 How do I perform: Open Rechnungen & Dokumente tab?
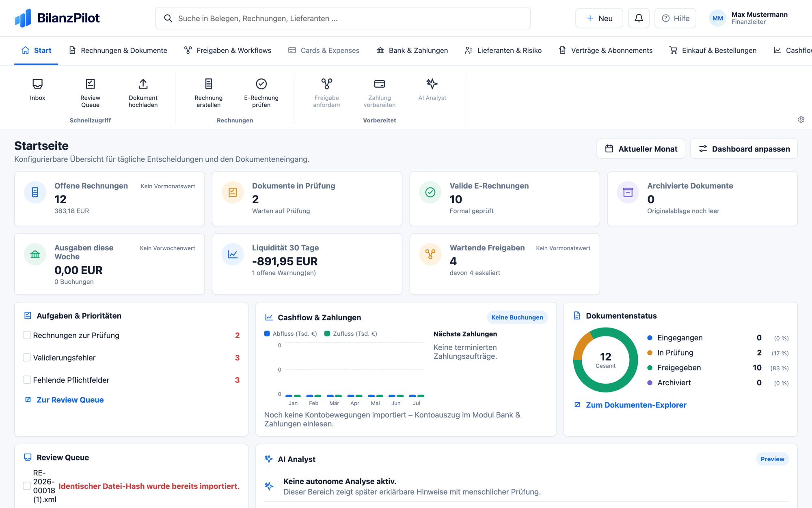pos(118,50)
